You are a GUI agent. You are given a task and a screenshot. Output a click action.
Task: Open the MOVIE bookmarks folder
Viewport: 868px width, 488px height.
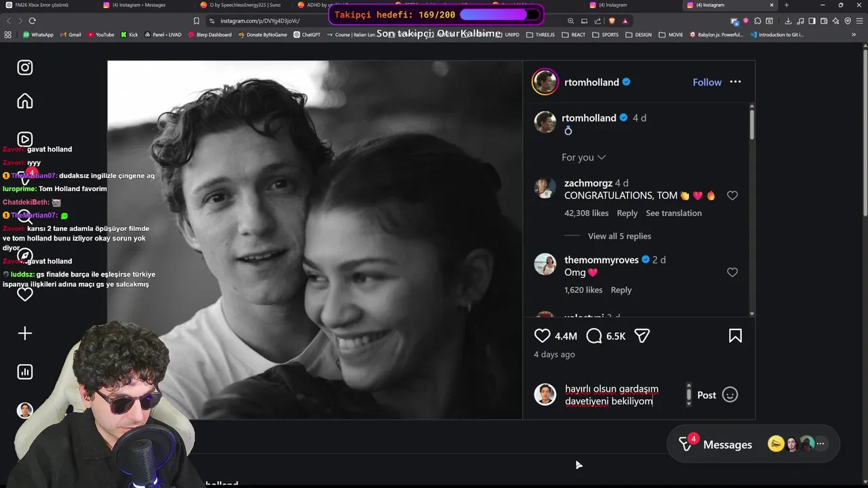(671, 35)
